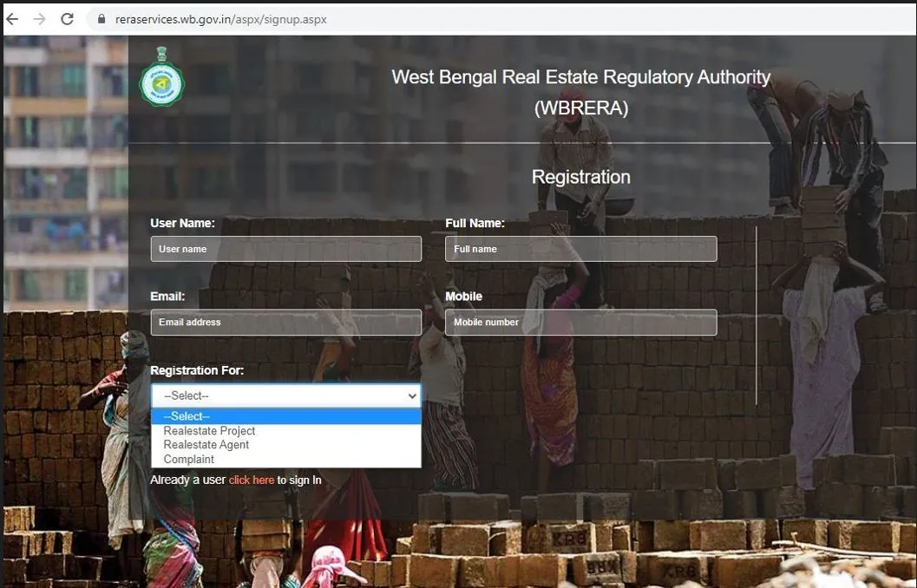Click the 'Already a user' text label
The image size is (917, 588).
pos(185,480)
